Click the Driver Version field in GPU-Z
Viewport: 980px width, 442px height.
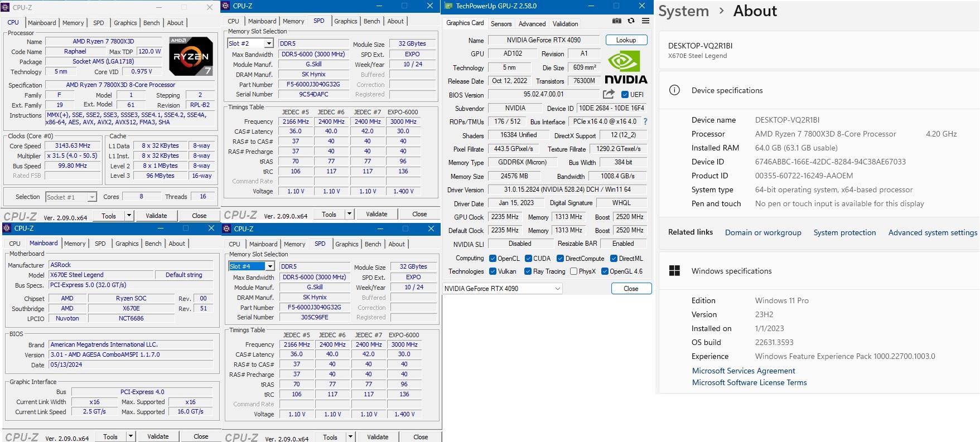568,190
